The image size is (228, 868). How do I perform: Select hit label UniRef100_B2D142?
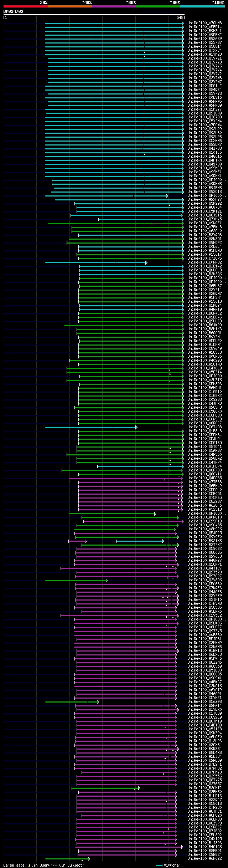tap(204, 266)
